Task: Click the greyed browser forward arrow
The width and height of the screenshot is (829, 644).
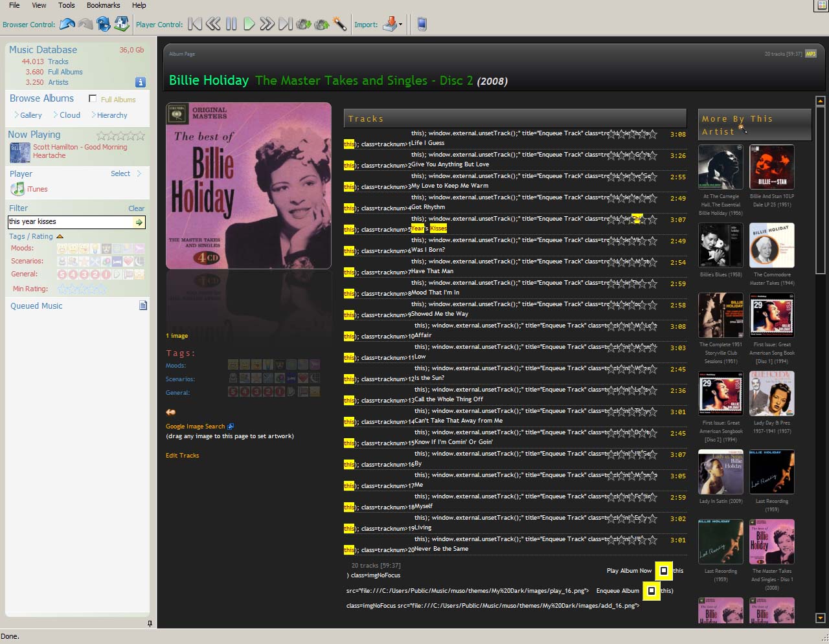Action: coord(85,24)
